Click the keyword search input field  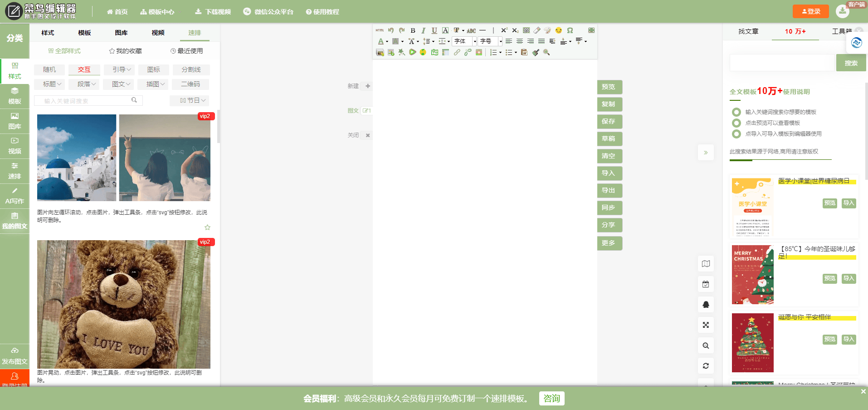click(82, 100)
